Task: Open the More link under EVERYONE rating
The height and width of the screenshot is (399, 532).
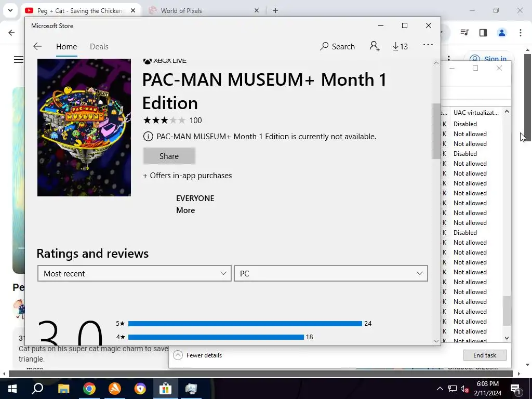Action: click(x=185, y=210)
